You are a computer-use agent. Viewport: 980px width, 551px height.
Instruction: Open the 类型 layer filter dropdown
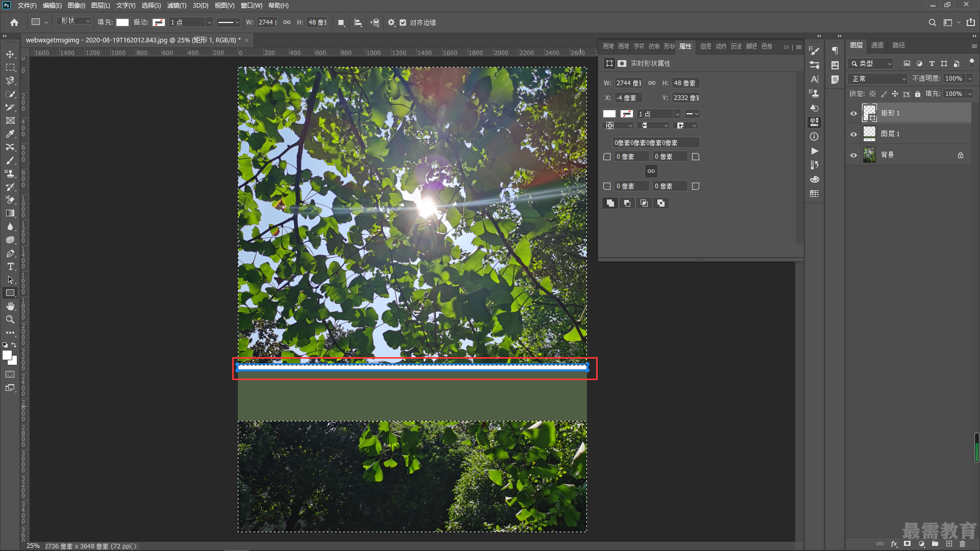[x=871, y=63]
